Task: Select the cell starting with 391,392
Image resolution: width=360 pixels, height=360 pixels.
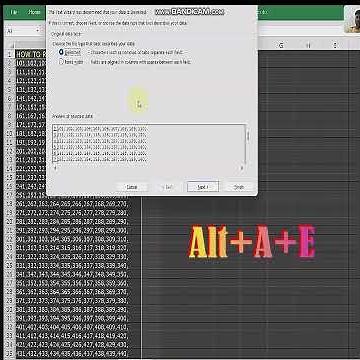Action: (x=78, y=318)
